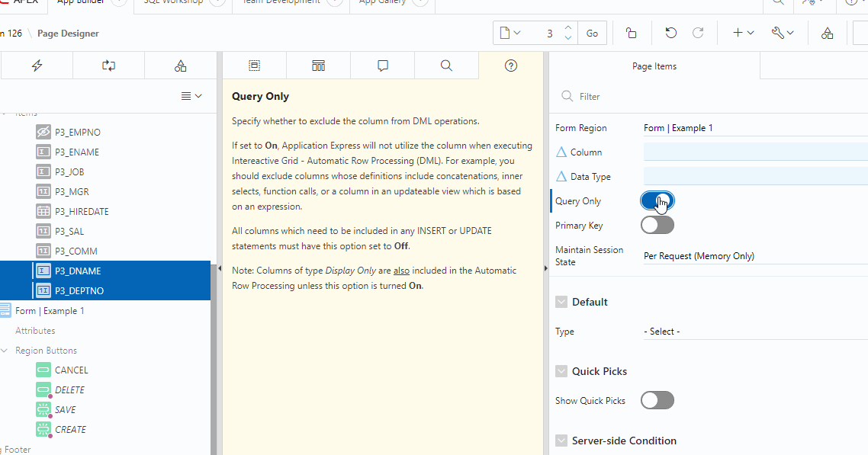The width and height of the screenshot is (868, 455).
Task: Click the Go button next to page number
Action: point(592,33)
